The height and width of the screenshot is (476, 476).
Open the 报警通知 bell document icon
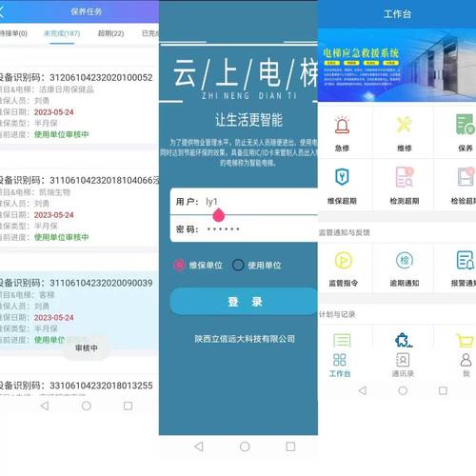[466, 260]
